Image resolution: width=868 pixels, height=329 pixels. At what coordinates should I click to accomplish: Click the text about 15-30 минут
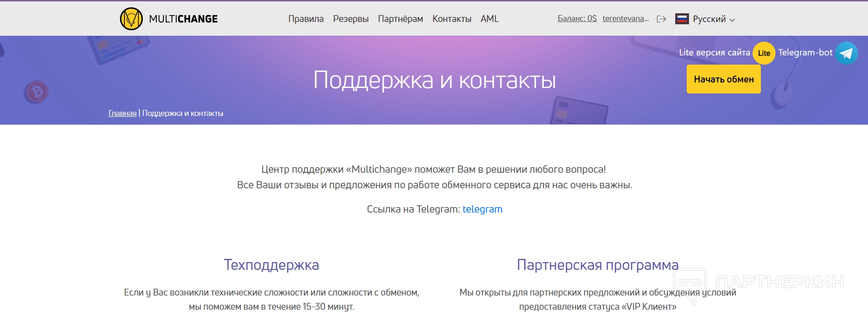coord(271,307)
